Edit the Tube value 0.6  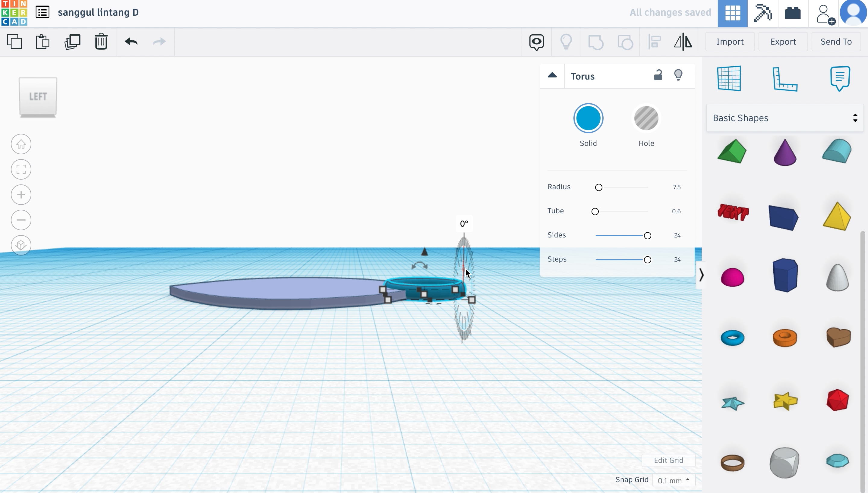click(x=676, y=211)
